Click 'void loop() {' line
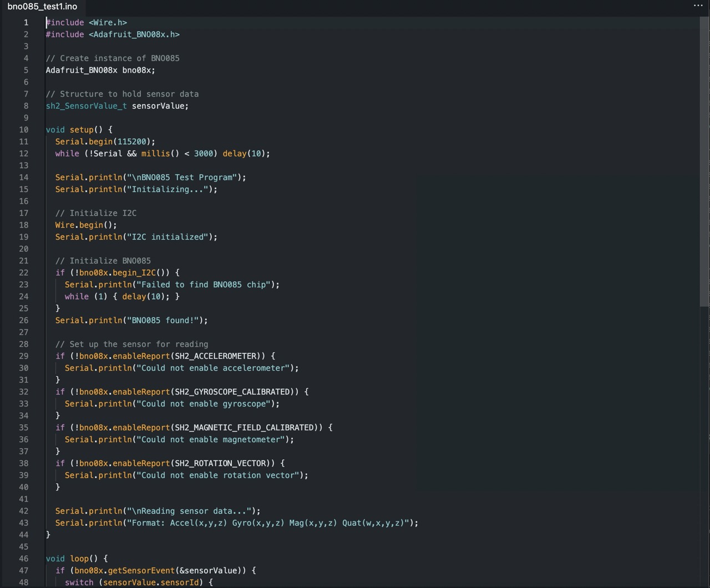This screenshot has height=588, width=710. pyautogui.click(x=77, y=559)
